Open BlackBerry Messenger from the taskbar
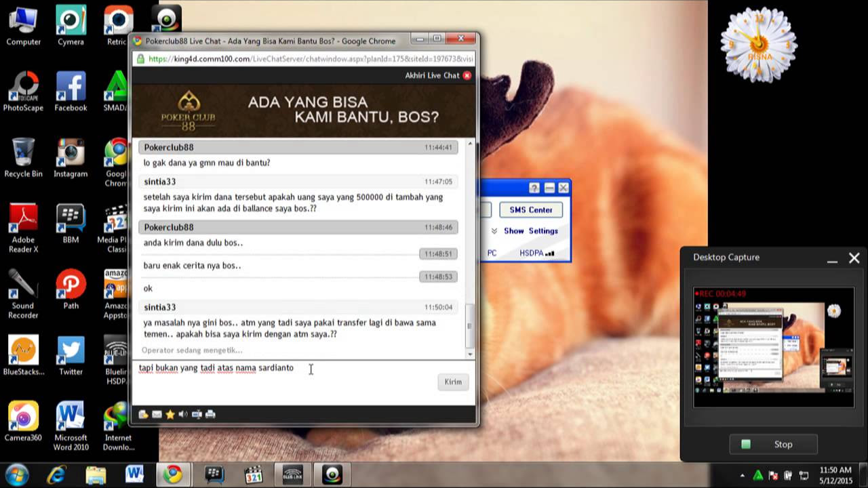 (x=214, y=474)
